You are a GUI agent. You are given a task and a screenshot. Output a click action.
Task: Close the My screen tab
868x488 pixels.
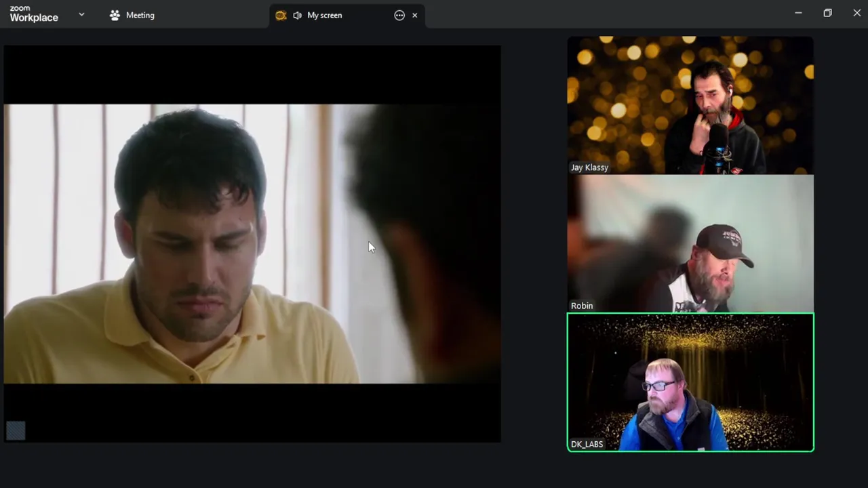pos(415,15)
